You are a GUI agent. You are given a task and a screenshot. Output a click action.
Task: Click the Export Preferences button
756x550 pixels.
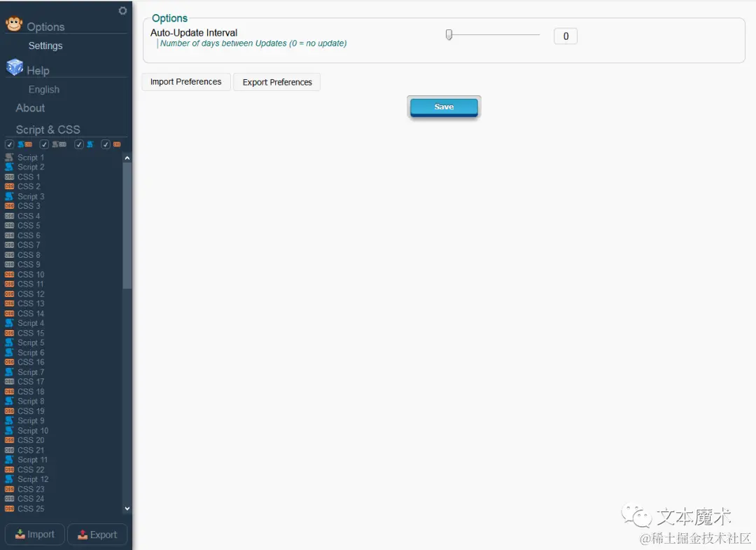pyautogui.click(x=277, y=82)
